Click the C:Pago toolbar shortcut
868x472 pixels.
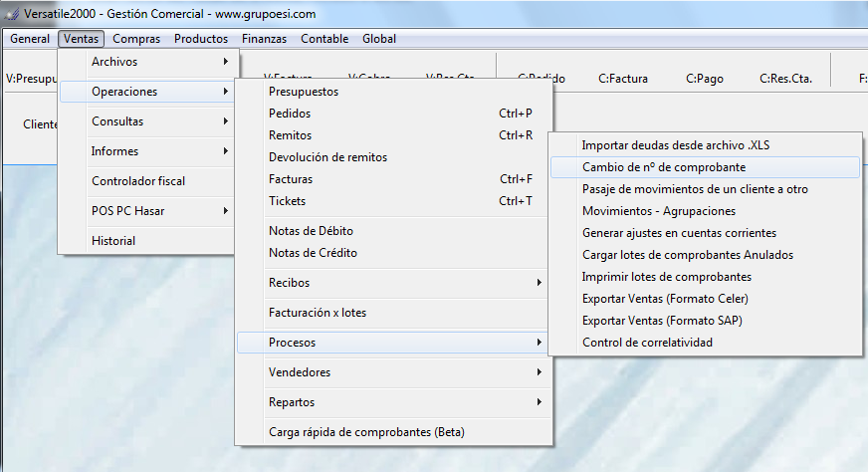click(704, 78)
